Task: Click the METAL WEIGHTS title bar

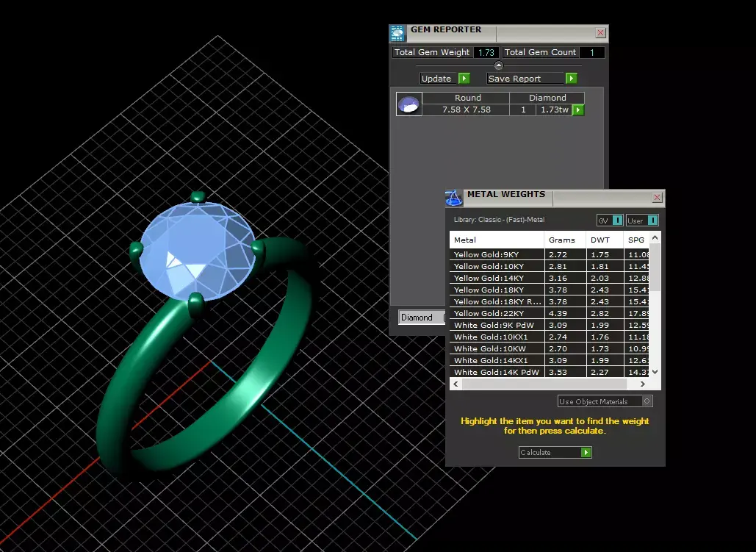Action: (555, 197)
